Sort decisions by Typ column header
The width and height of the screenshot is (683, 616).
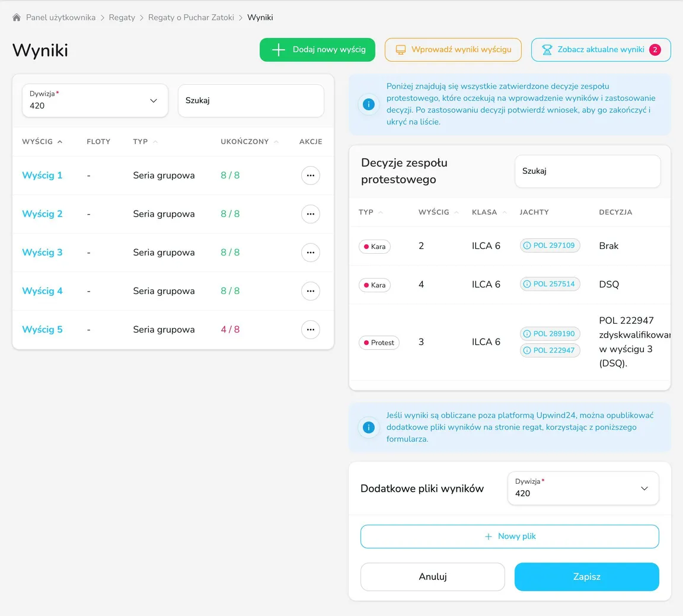[x=370, y=212]
